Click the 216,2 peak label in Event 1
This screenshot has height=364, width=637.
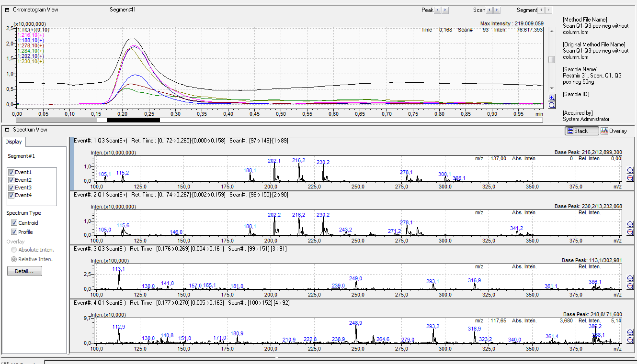coord(299,161)
